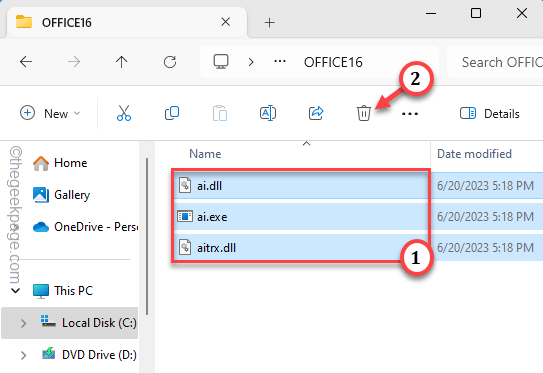
Task: Click the Search OFFICE16 input field
Action: pos(495,62)
